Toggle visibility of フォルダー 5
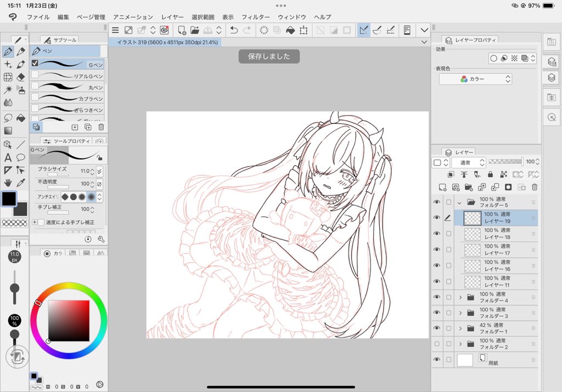The image size is (562, 392). tap(436, 202)
